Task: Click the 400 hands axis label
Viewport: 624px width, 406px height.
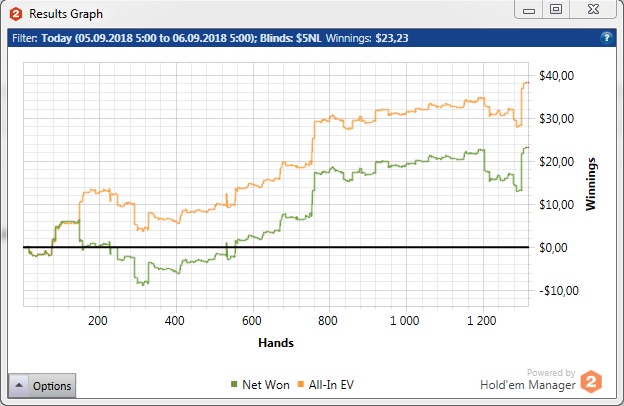Action: (174, 320)
